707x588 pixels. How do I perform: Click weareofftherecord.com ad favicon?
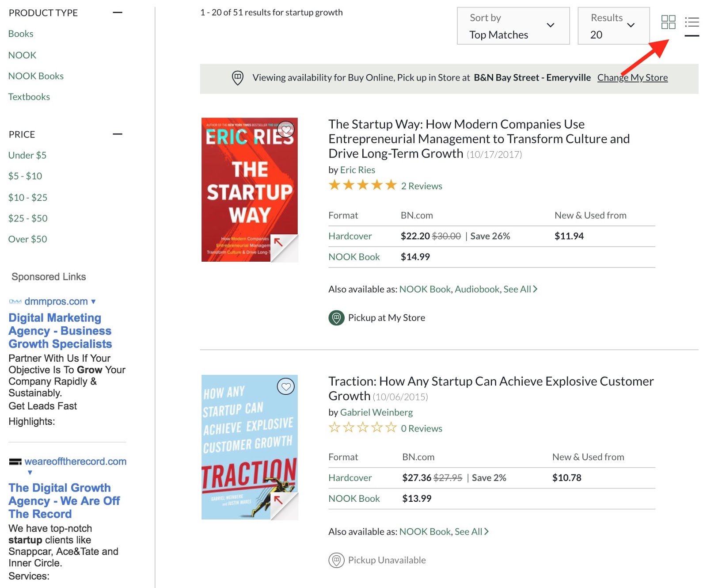15,462
